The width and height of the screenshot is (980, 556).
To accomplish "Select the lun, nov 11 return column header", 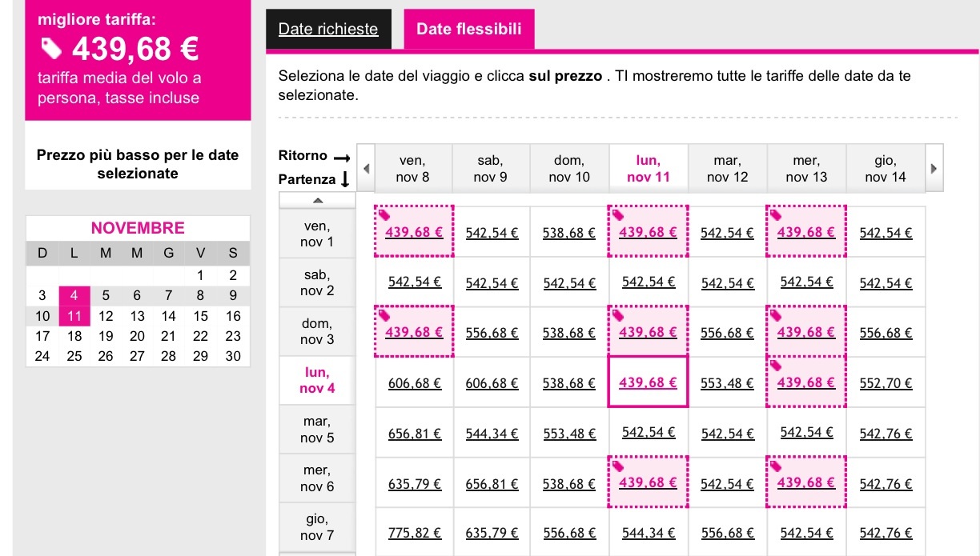I will pyautogui.click(x=649, y=169).
